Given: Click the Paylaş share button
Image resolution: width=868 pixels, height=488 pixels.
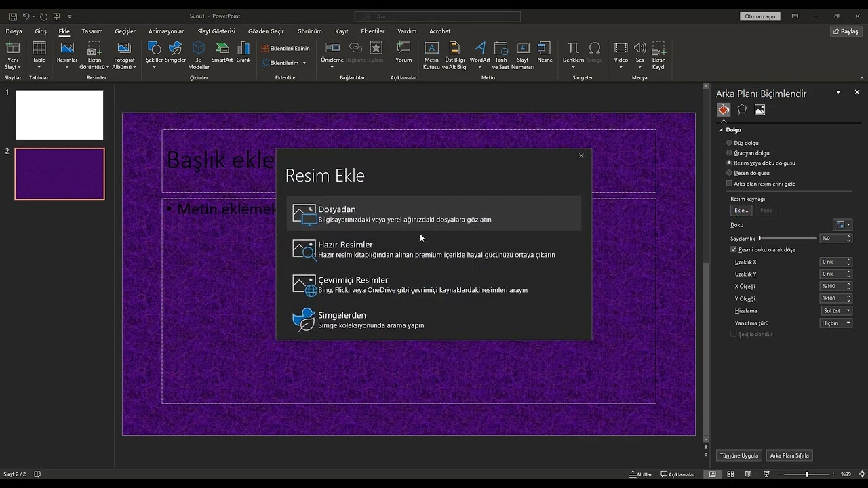Looking at the screenshot, I should pos(846,31).
